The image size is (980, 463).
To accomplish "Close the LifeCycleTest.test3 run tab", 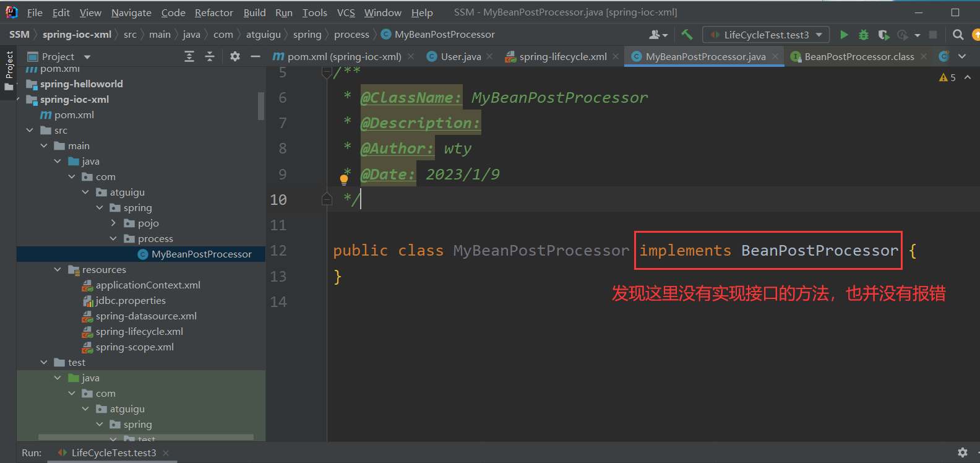I will tap(166, 453).
